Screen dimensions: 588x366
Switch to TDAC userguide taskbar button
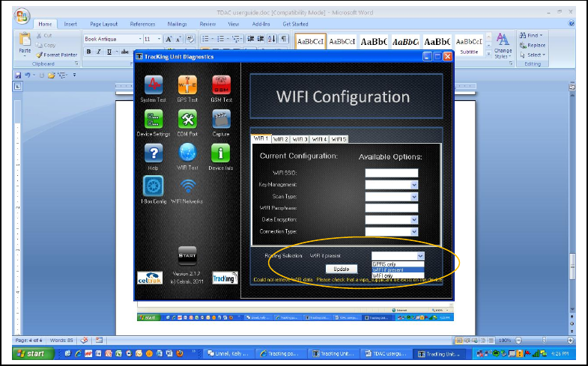pyautogui.click(x=387, y=353)
